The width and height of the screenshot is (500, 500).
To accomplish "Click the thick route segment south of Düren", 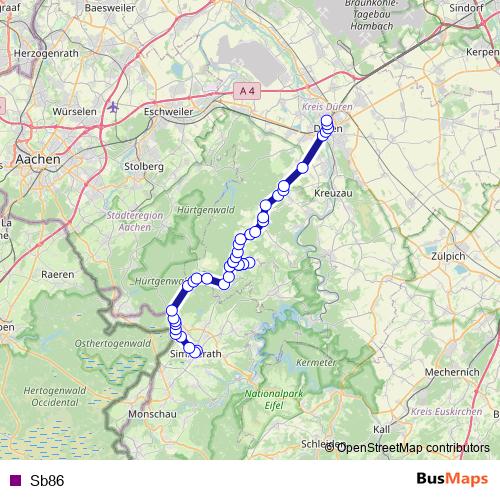I will tap(313, 152).
